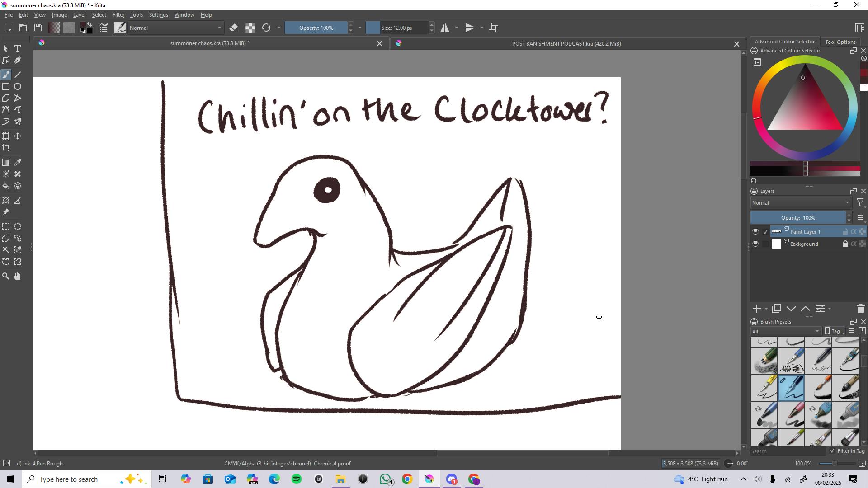
Task: Switch to POST BANISHMENT PODCAST.kra tab
Action: 566,44
